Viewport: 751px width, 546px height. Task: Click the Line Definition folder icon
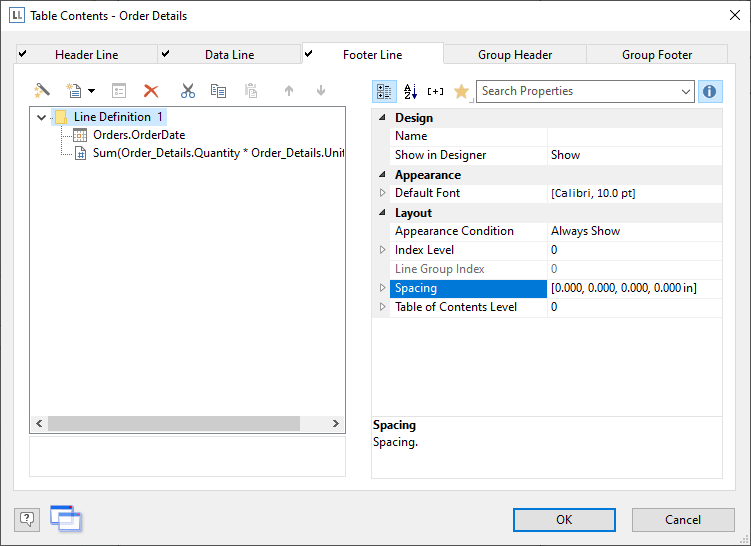pos(61,117)
